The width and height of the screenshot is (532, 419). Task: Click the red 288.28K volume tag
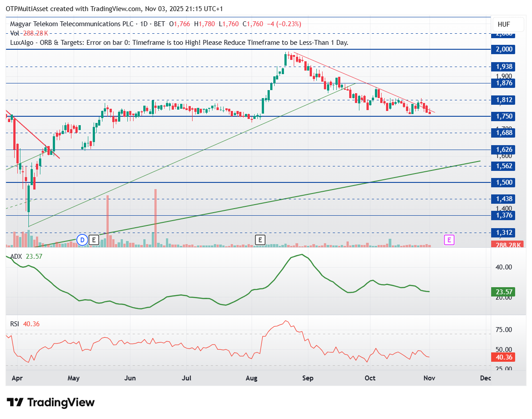pos(507,245)
